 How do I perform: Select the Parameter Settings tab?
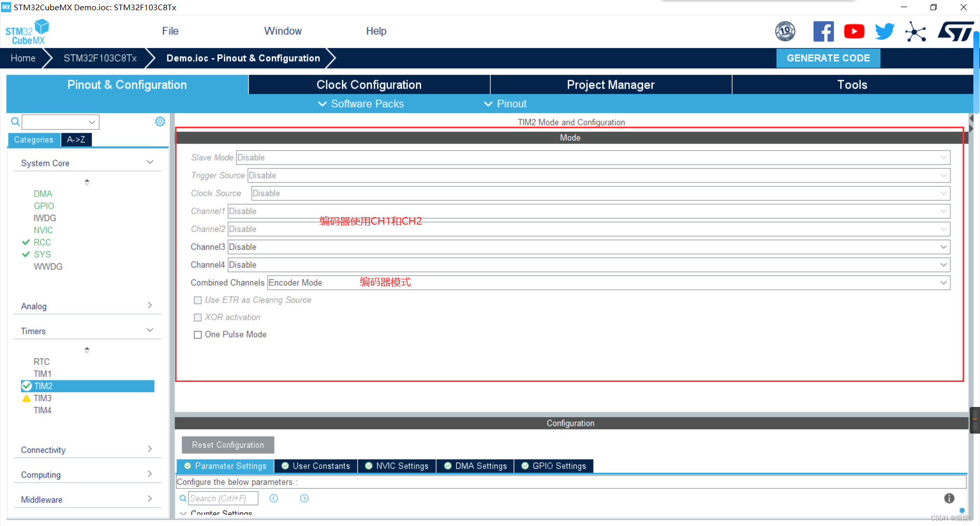click(x=225, y=466)
